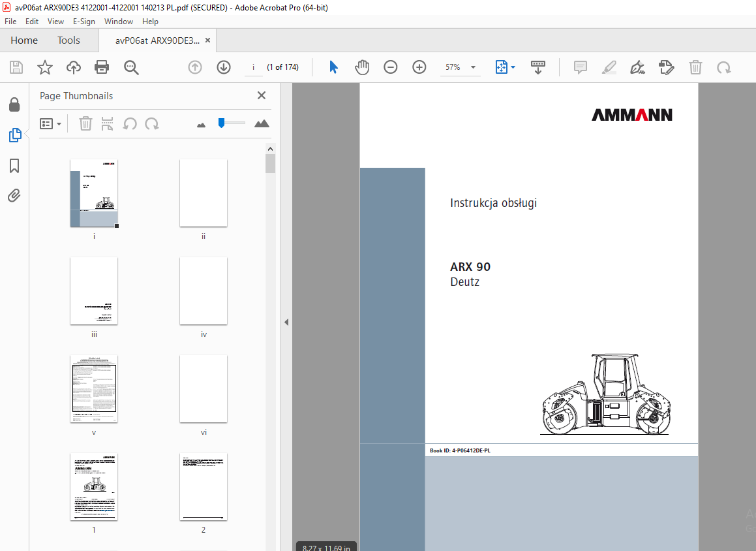Click the thumbnails scrollbar handle
This screenshot has width=756, height=551.
click(x=271, y=163)
